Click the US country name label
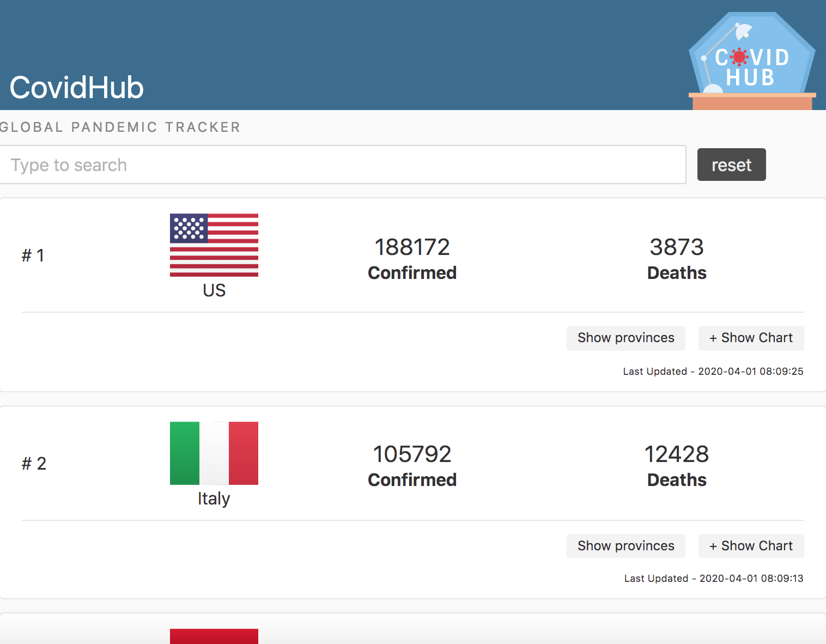826x644 pixels. (214, 290)
